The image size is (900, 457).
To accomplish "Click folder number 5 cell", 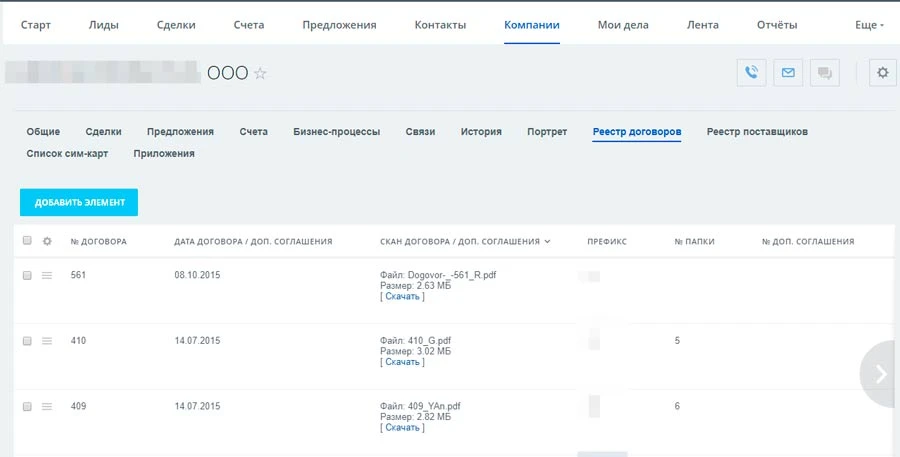I will [x=677, y=341].
